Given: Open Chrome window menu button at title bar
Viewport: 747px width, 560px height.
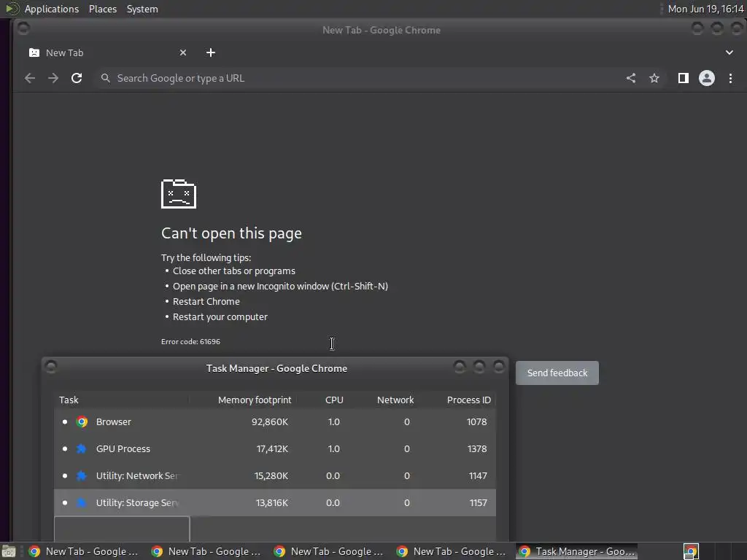Looking at the screenshot, I should tap(23, 28).
